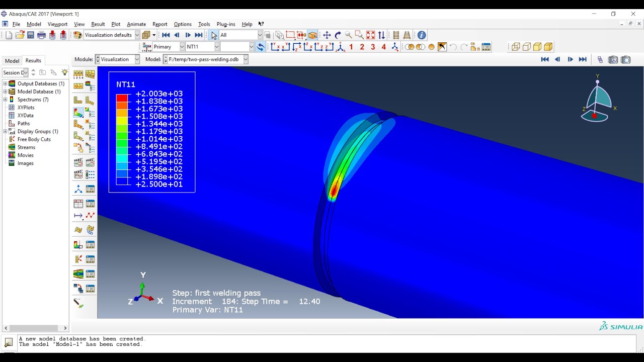Expand the Spectrums tree node

coord(5,100)
